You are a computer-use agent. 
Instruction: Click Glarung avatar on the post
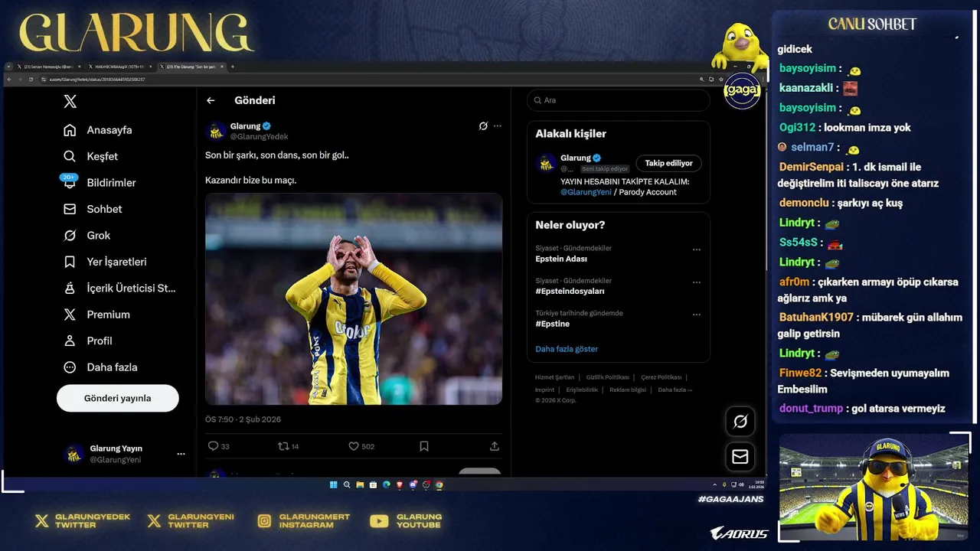coord(216,132)
